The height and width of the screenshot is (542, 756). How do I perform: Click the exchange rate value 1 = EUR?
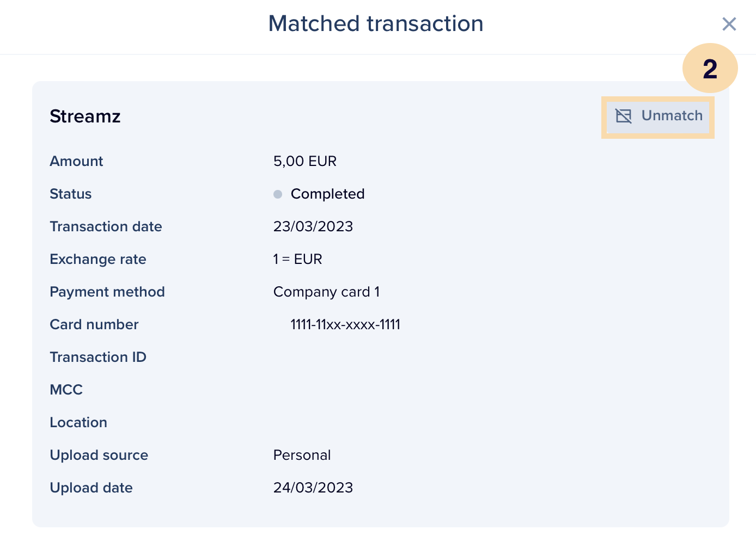pyautogui.click(x=297, y=259)
